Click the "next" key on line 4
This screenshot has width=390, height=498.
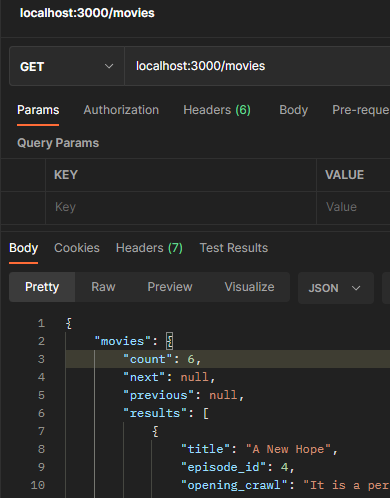click(144, 377)
